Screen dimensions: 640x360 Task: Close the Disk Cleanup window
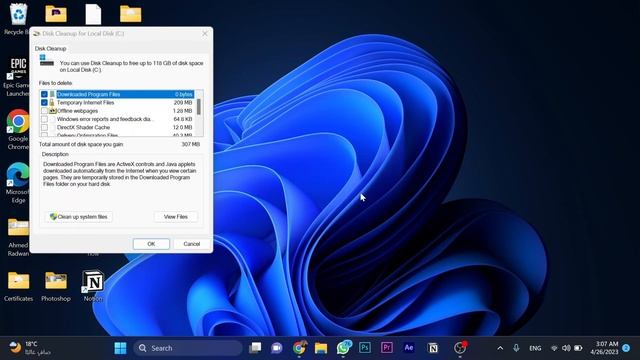205,33
